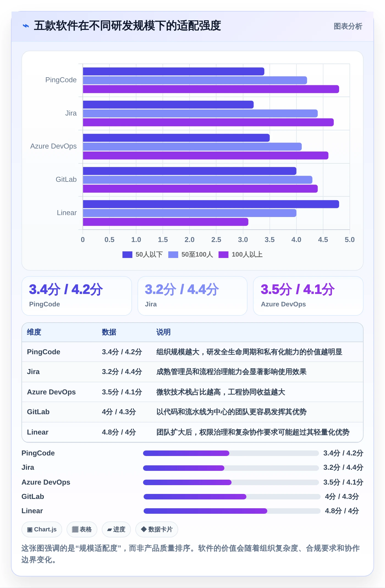Click the Chart.js tag chip
The height and width of the screenshot is (588, 385).
42,529
